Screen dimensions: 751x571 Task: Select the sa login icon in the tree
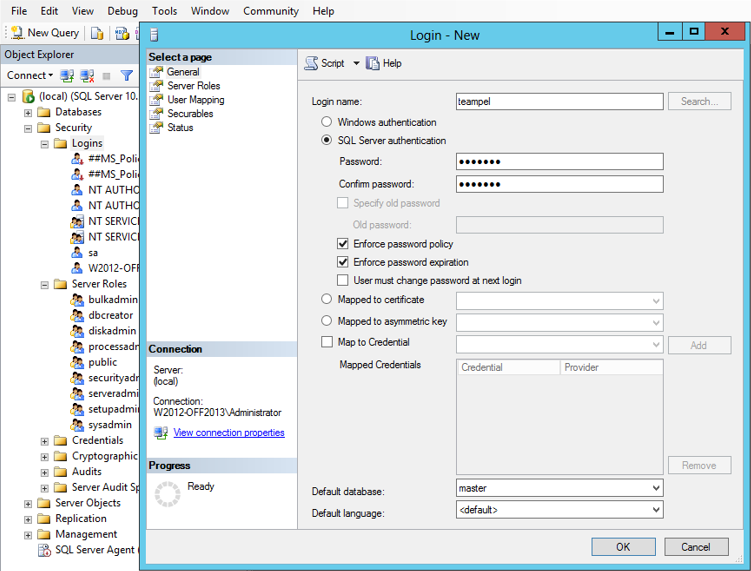[77, 253]
